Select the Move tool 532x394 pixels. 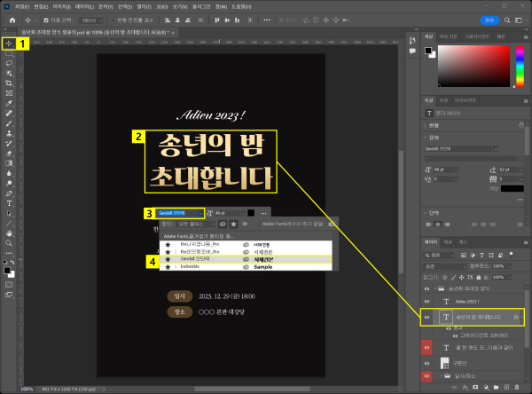click(10, 43)
